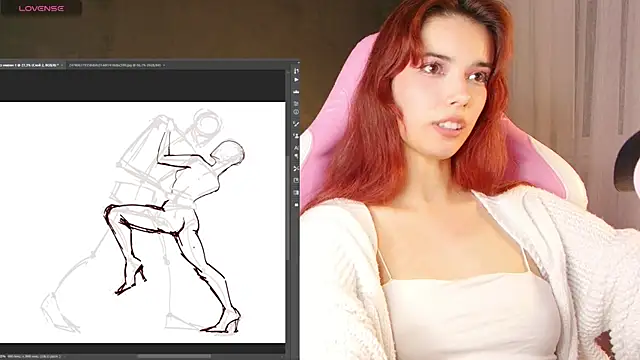Open the Info panel circle icon
Image resolution: width=640 pixels, height=360 pixels.
pos(296,112)
